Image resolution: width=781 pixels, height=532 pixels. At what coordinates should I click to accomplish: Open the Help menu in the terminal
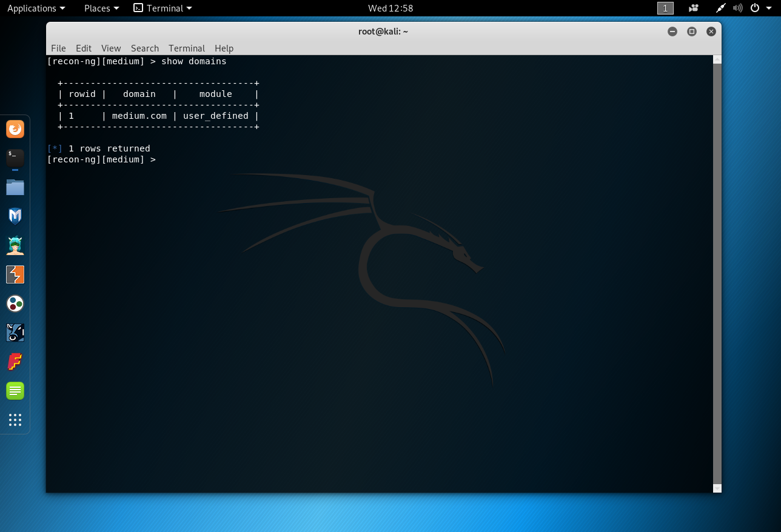coord(224,48)
